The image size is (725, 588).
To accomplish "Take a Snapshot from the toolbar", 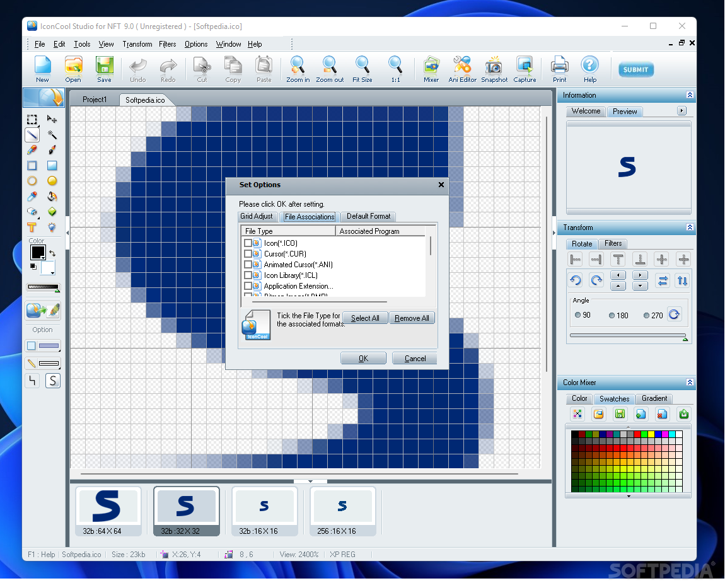I will pos(494,69).
